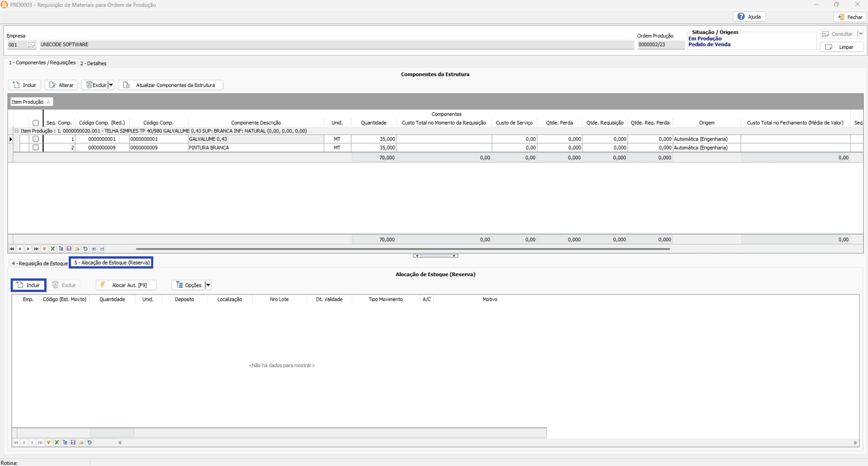Collapse the Item Produção group row
The image size is (868, 466).
tap(17, 131)
